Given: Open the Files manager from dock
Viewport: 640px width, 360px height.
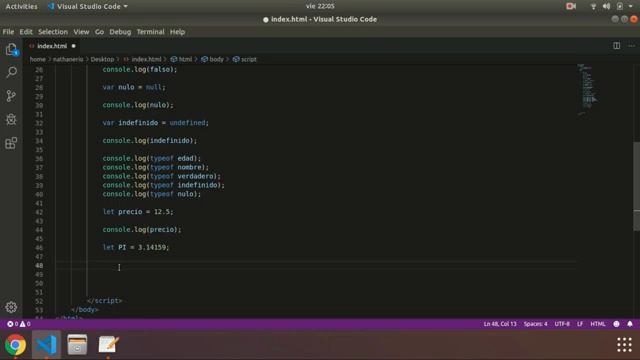Looking at the screenshot, I should [77, 345].
